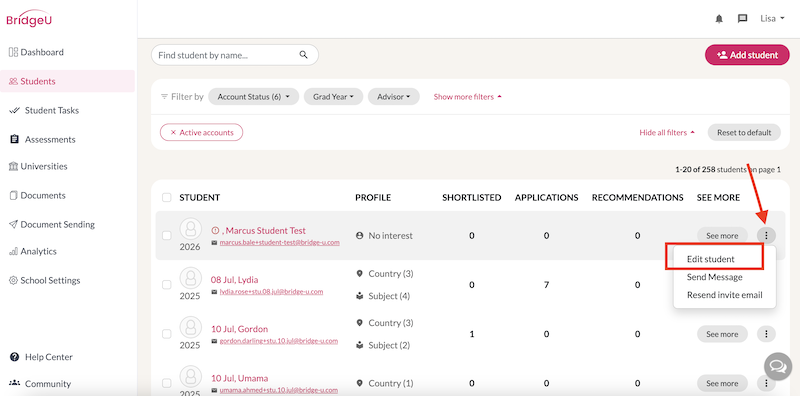The width and height of the screenshot is (800, 396).
Task: Click Lydia's email address link
Action: click(x=271, y=292)
